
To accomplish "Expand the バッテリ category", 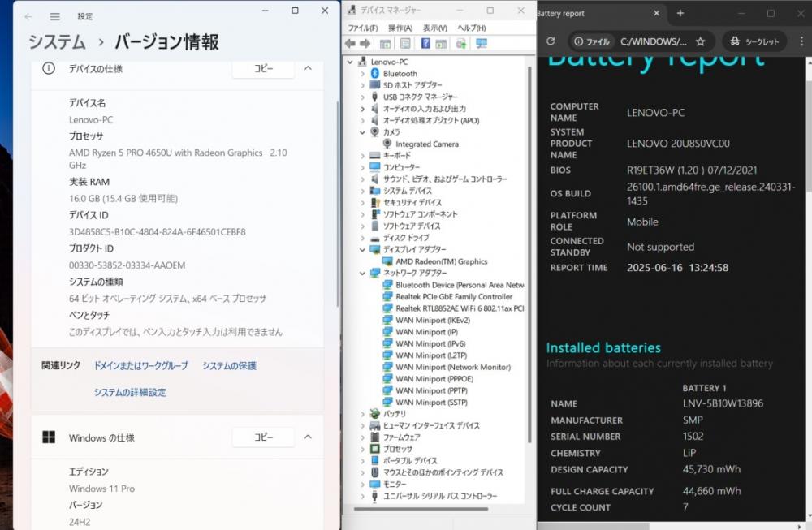I will (362, 414).
